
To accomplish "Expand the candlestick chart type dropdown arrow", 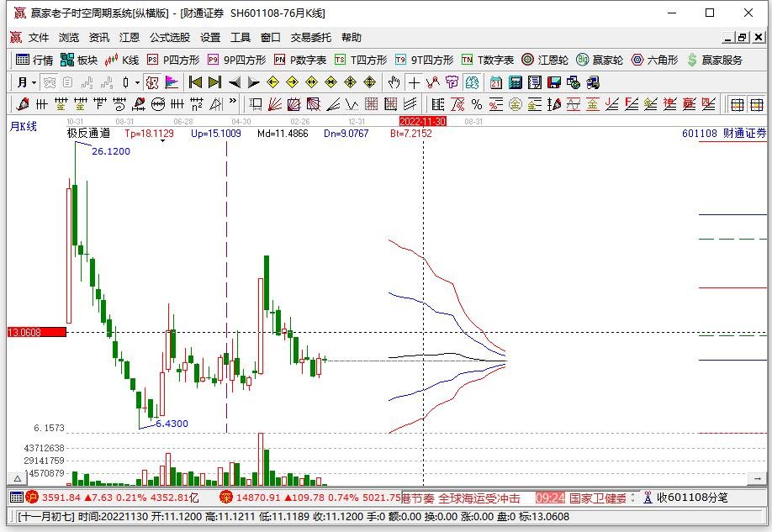I will pos(137,82).
